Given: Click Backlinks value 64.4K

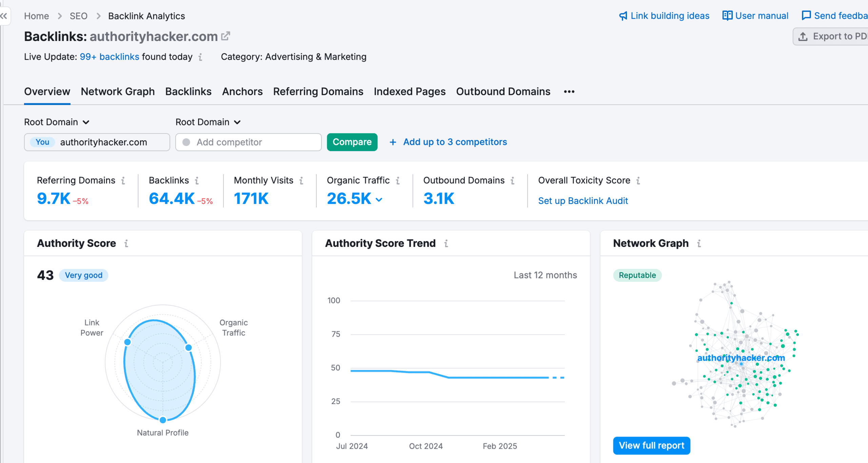Looking at the screenshot, I should [x=172, y=198].
